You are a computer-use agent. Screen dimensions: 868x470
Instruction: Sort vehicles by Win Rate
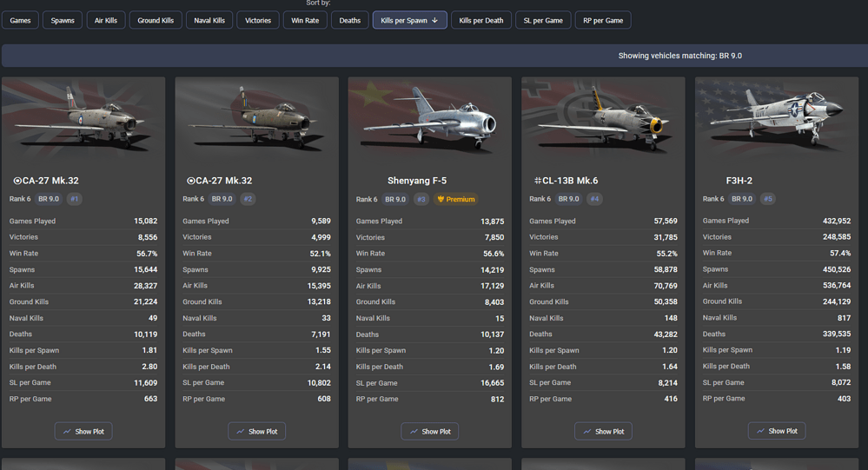(x=305, y=21)
